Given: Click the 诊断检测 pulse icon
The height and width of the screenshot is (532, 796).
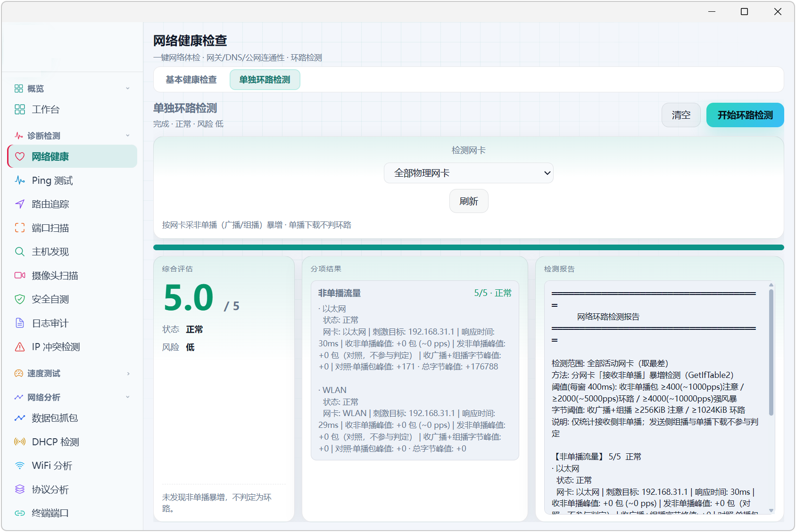Looking at the screenshot, I should pyautogui.click(x=19, y=136).
